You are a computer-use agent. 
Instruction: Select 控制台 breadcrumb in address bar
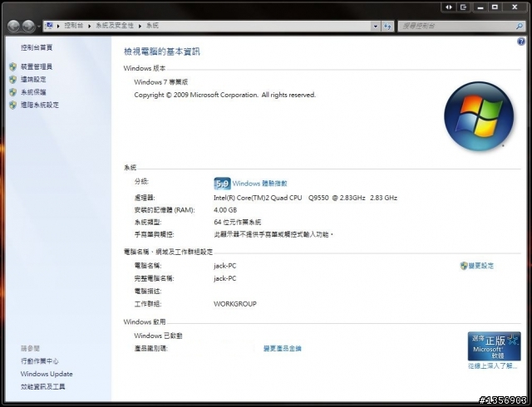(73, 26)
